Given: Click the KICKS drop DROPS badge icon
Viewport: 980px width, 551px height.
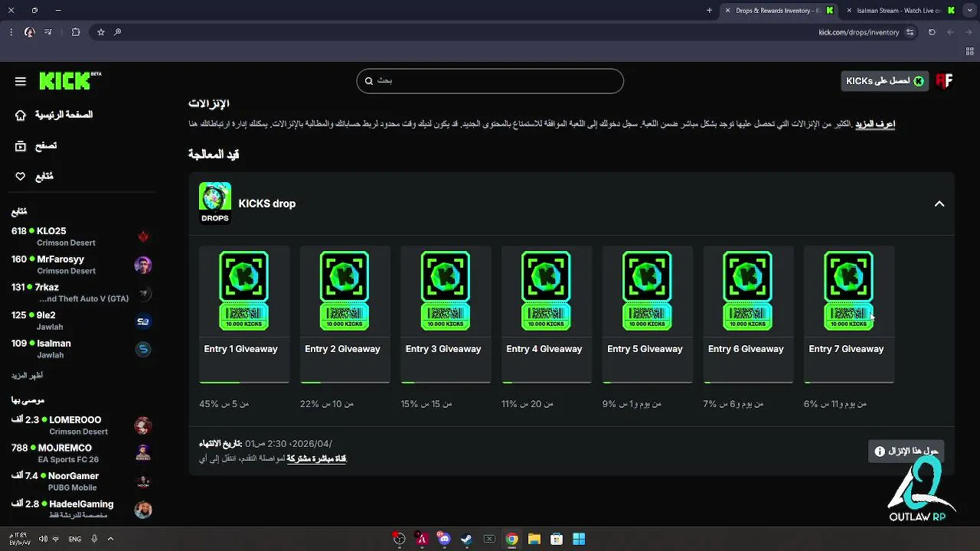Looking at the screenshot, I should click(x=215, y=203).
